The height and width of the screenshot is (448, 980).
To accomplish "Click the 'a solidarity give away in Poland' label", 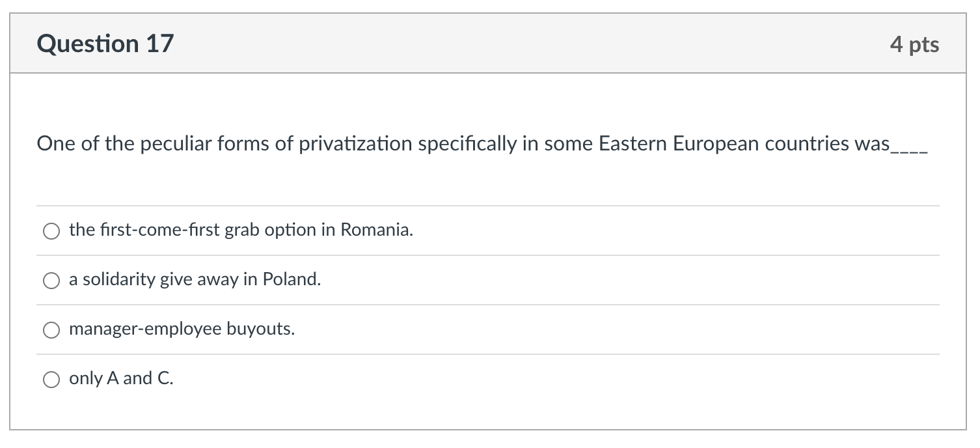I will coord(195,280).
